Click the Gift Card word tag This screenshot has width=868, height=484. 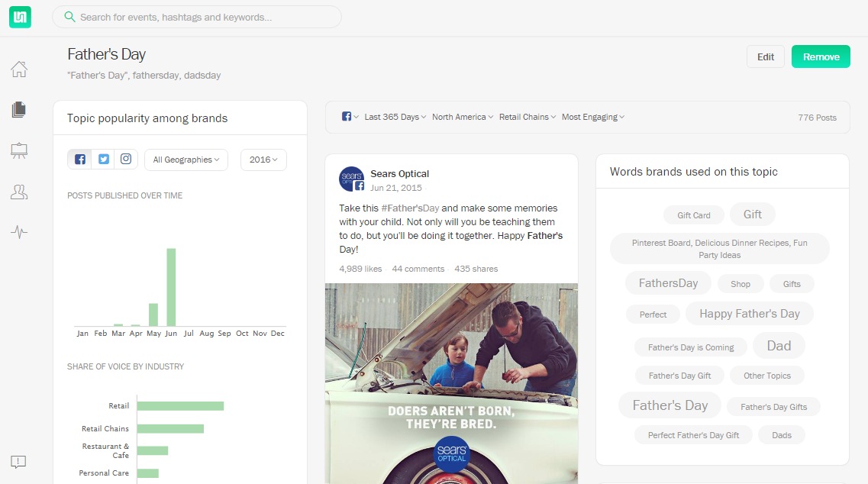pyautogui.click(x=694, y=215)
